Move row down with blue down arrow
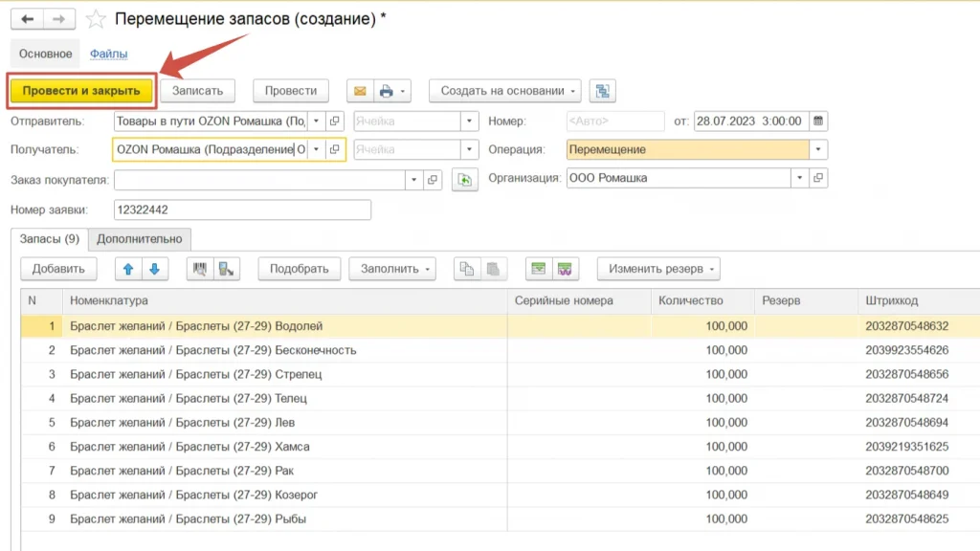The height and width of the screenshot is (551, 980). click(155, 269)
